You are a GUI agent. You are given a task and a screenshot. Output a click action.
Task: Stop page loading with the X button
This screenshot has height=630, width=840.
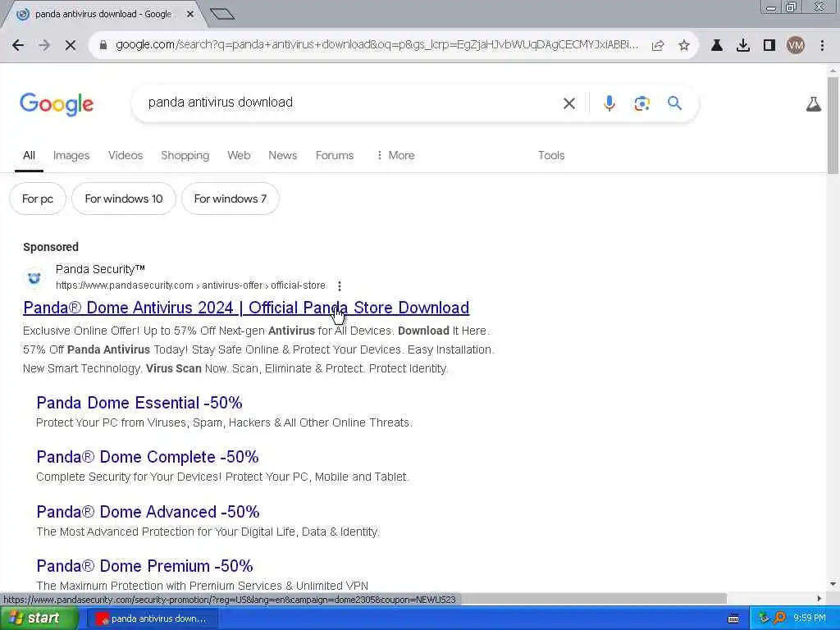click(x=71, y=45)
